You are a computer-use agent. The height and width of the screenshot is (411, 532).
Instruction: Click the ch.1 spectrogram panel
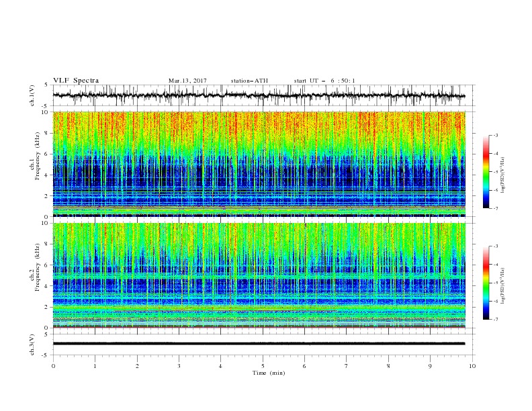(x=259, y=164)
